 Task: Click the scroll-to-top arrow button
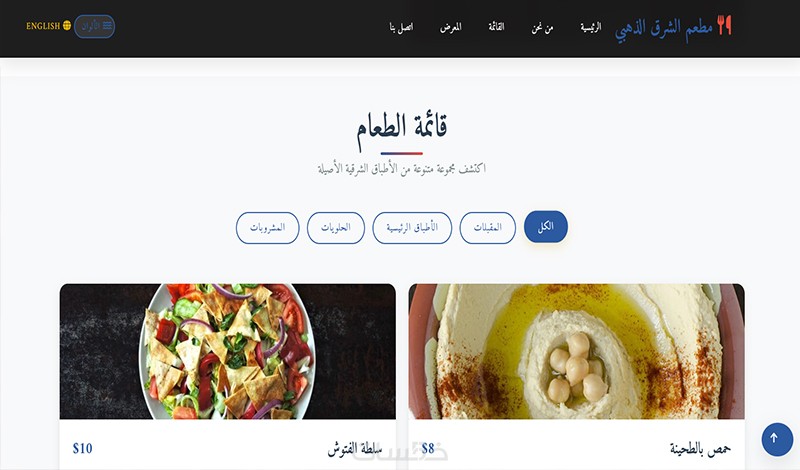(777, 438)
